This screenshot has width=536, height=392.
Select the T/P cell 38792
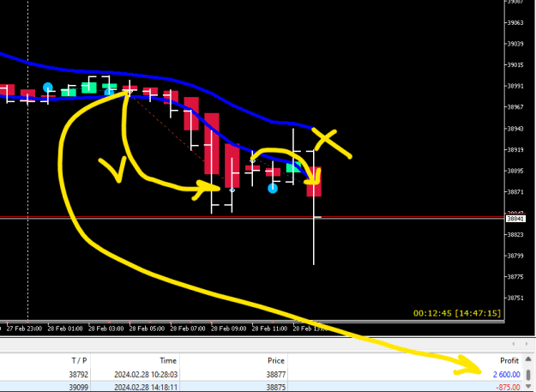click(x=78, y=375)
